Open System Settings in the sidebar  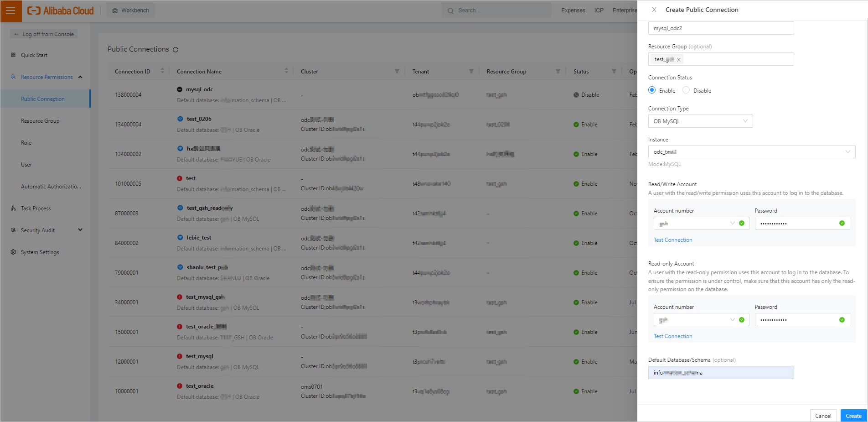tap(40, 252)
